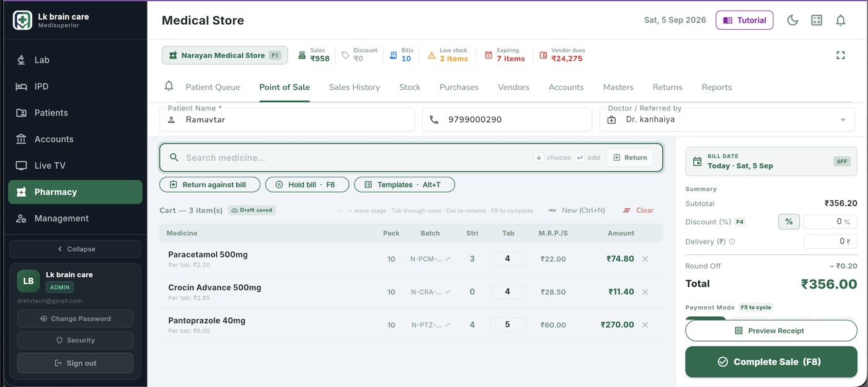This screenshot has height=387, width=868.
Task: Open Security settings
Action: tap(75, 340)
